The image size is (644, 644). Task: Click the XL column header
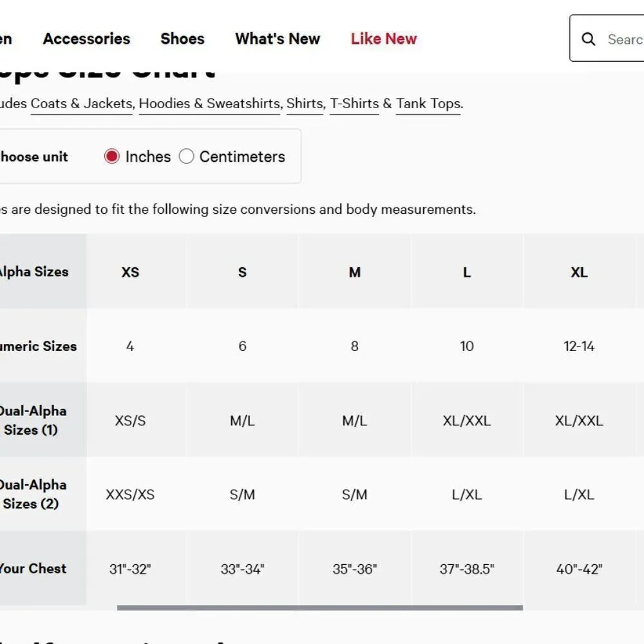click(579, 272)
